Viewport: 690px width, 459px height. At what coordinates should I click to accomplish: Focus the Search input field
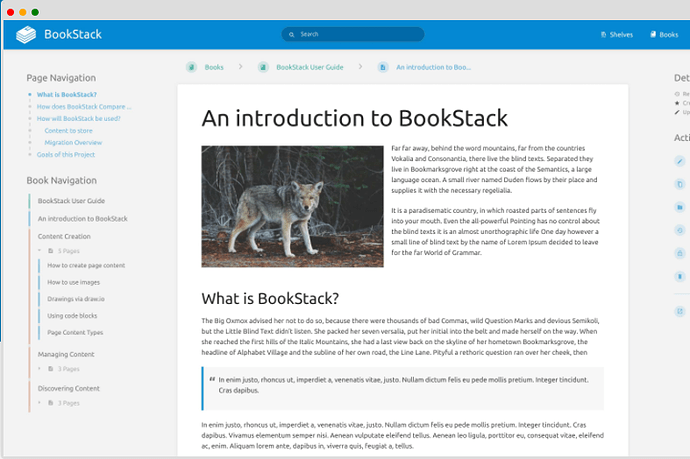point(353,34)
